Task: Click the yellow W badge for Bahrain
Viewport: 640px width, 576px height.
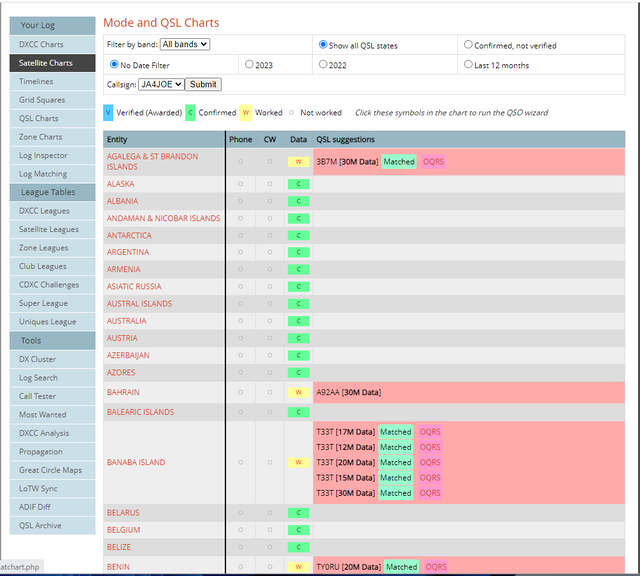Action: 298,392
